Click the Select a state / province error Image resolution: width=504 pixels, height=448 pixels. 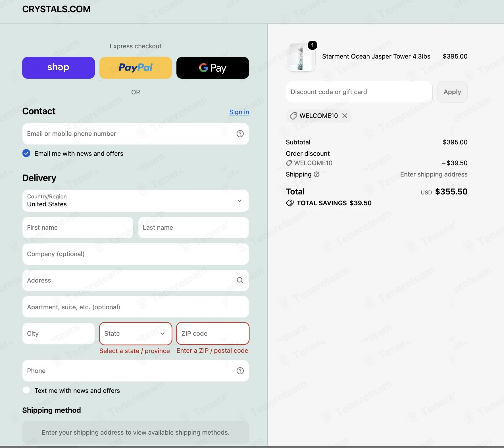tap(135, 351)
